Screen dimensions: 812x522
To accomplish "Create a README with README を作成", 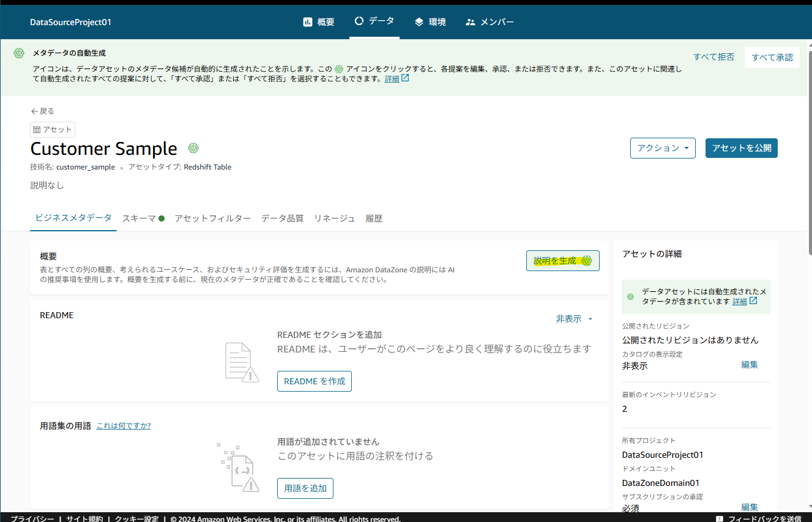I will pos(314,381).
